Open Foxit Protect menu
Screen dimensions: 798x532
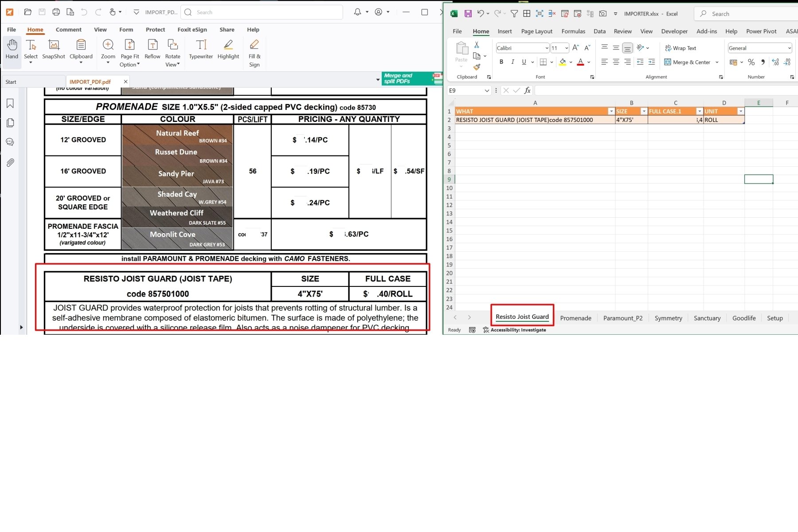tap(155, 30)
